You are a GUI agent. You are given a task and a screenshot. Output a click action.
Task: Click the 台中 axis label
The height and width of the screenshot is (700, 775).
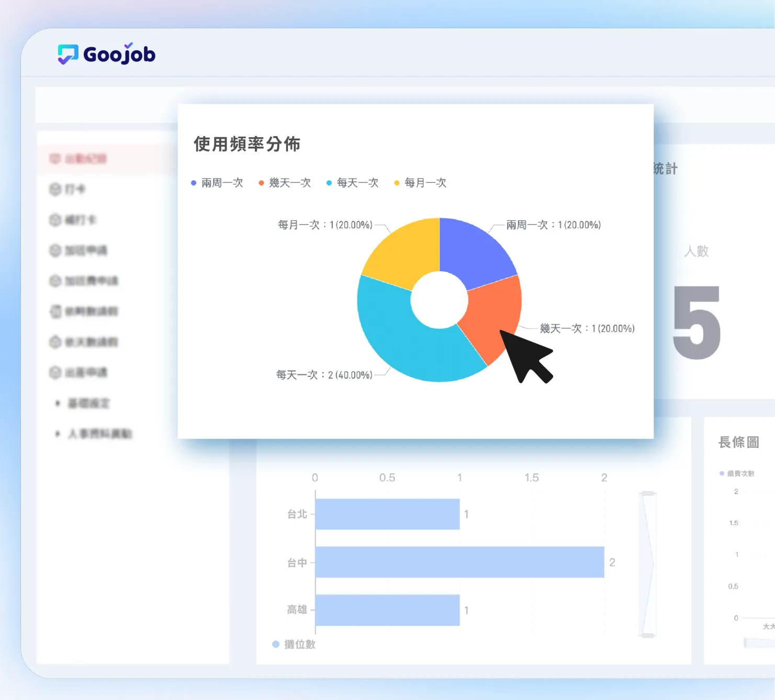297,563
